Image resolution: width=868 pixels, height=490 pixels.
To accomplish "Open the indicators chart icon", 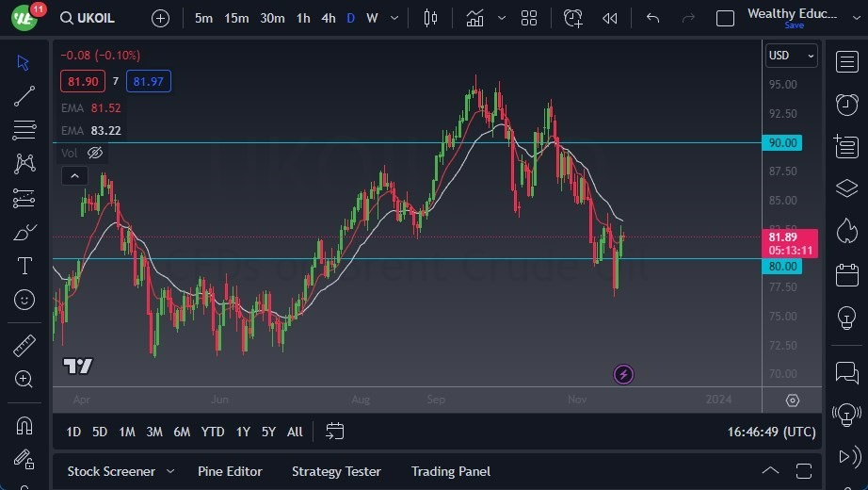I will [474, 18].
